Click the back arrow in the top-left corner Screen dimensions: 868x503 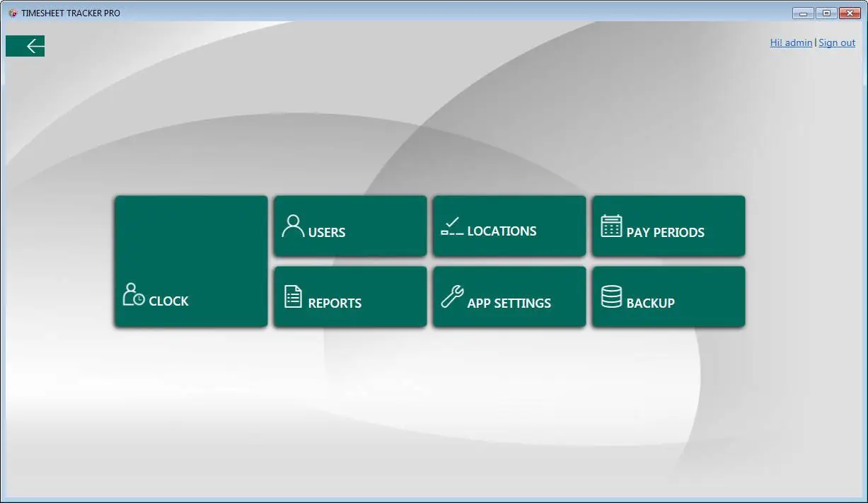[25, 45]
